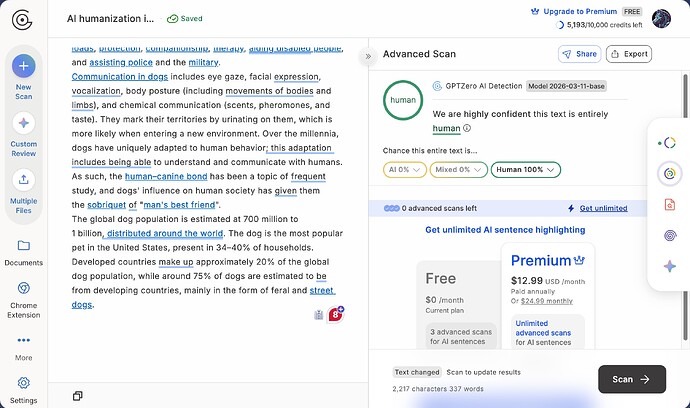Click the sparkle star icon in right rail
This screenshot has width=690, height=408.
click(x=669, y=266)
